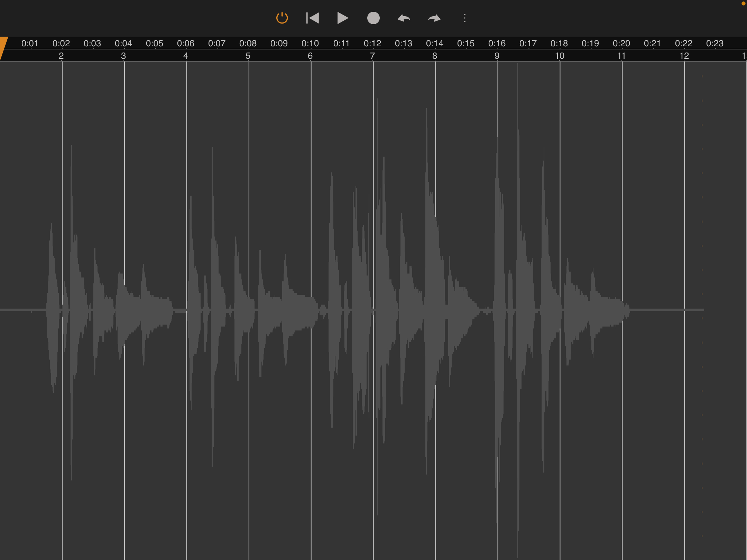Click bar 2 on the beat ruler
Screen dimensions: 747x560
point(61,56)
